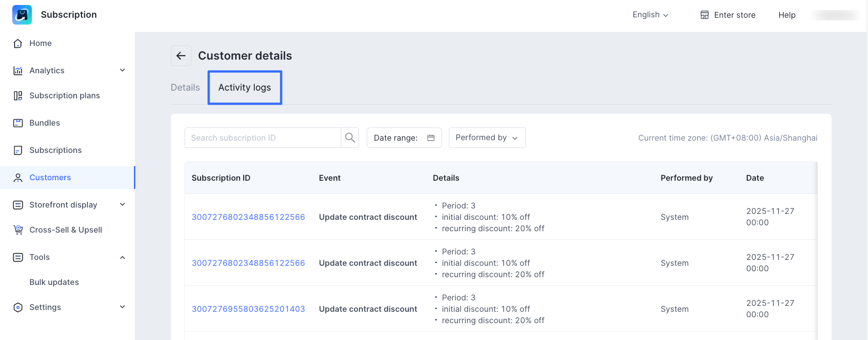The height and width of the screenshot is (340, 868).
Task: Click the Subscription app logo icon
Action: click(22, 15)
